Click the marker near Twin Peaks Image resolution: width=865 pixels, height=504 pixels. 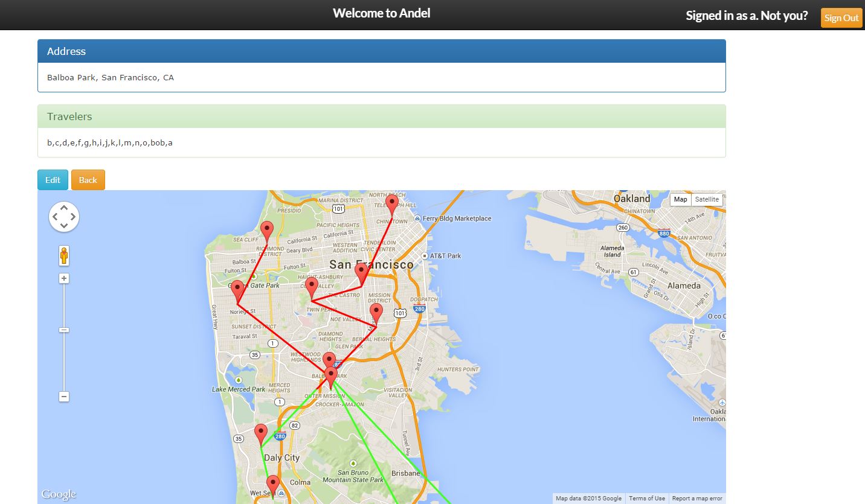point(312,288)
